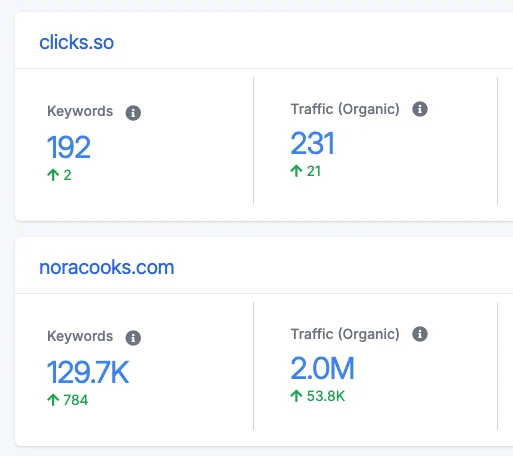Click the green up arrow beside 2
The height and width of the screenshot is (456, 513).
coord(53,175)
